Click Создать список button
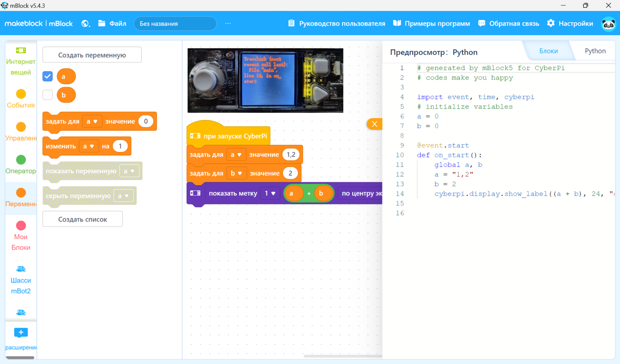This screenshot has width=620, height=364. 83,219
